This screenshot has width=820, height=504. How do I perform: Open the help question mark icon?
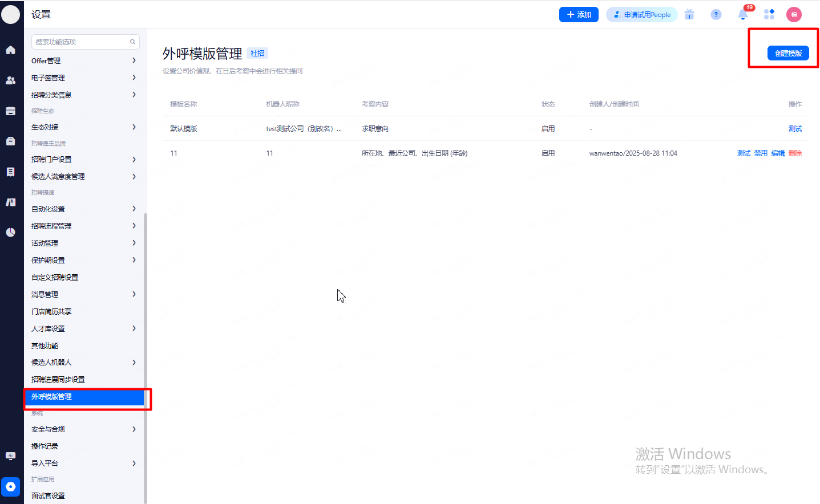[716, 15]
